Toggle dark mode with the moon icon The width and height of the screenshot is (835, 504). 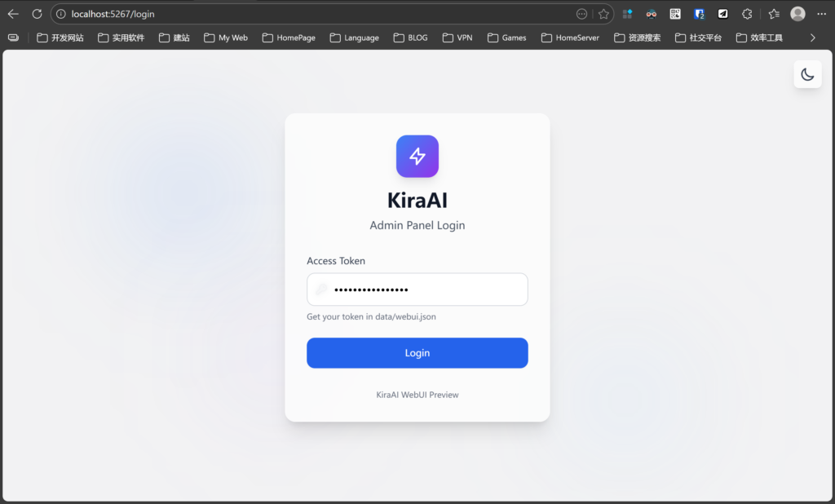pos(807,75)
